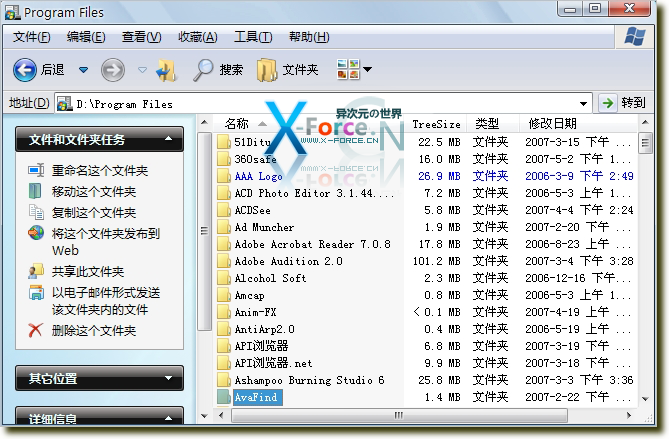Image resolution: width=669 pixels, height=439 pixels.
Task: Open the 查看(V) menu
Action: pyautogui.click(x=141, y=37)
